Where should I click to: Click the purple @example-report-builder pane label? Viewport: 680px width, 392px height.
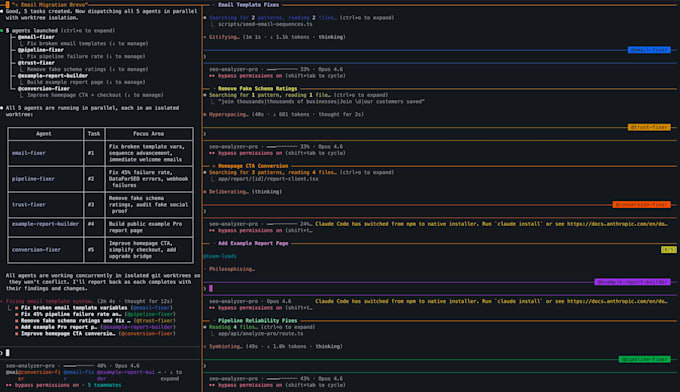pyautogui.click(x=633, y=282)
